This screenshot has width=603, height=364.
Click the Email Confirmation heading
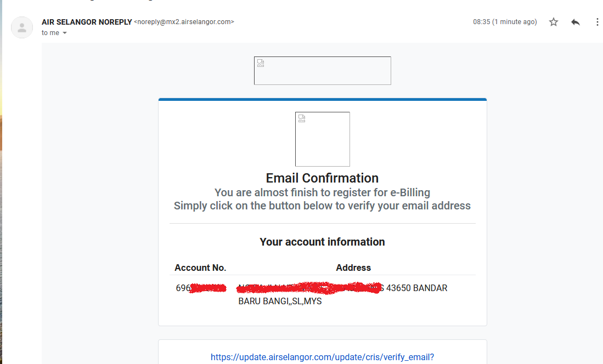coord(322,178)
